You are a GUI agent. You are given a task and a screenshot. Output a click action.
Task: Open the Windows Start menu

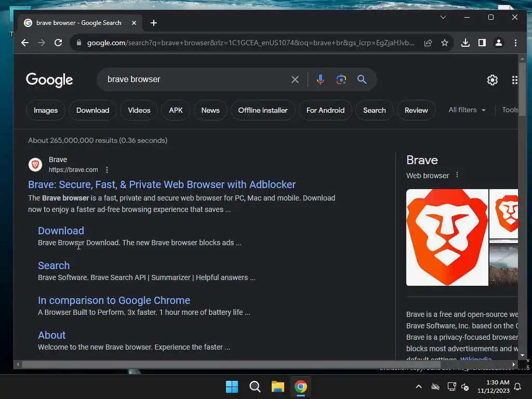(x=232, y=387)
